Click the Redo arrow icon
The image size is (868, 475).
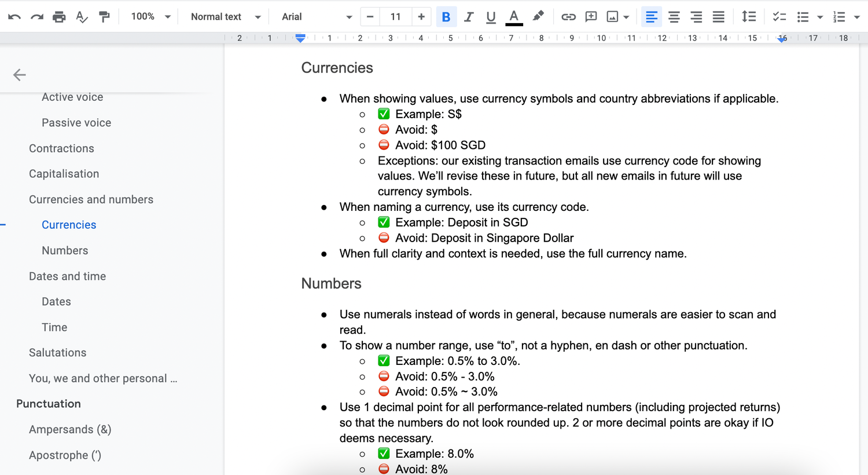tap(37, 17)
